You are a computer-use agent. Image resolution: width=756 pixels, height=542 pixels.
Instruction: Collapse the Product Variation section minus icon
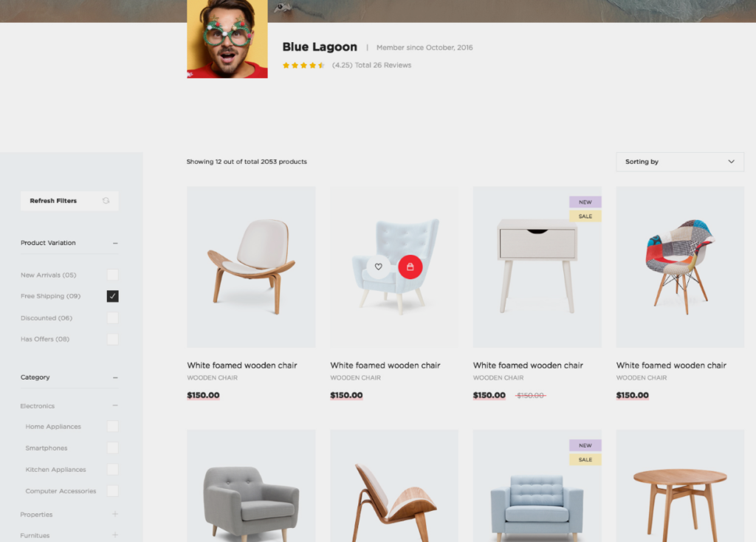point(115,243)
